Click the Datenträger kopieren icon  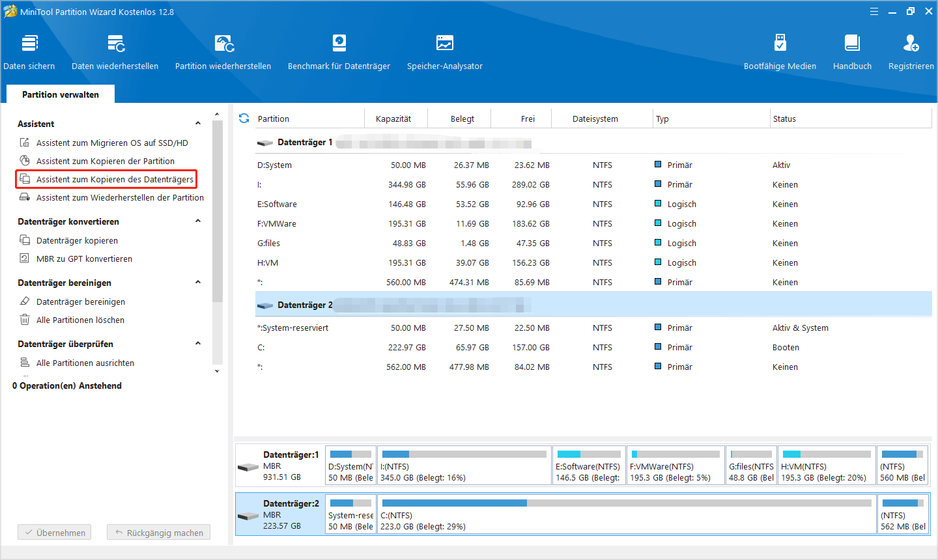click(25, 240)
